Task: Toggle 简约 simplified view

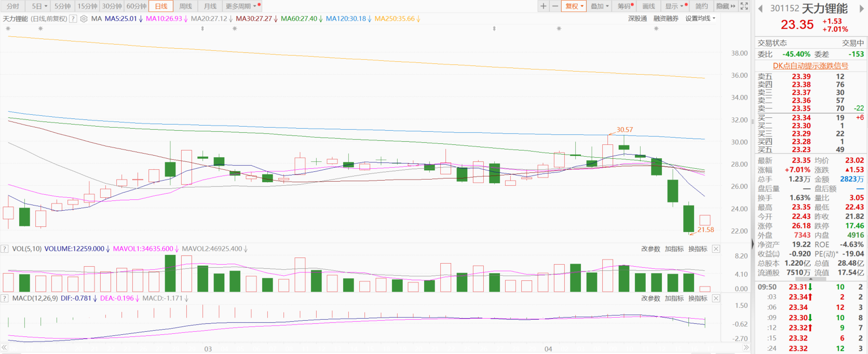Action: (x=701, y=6)
